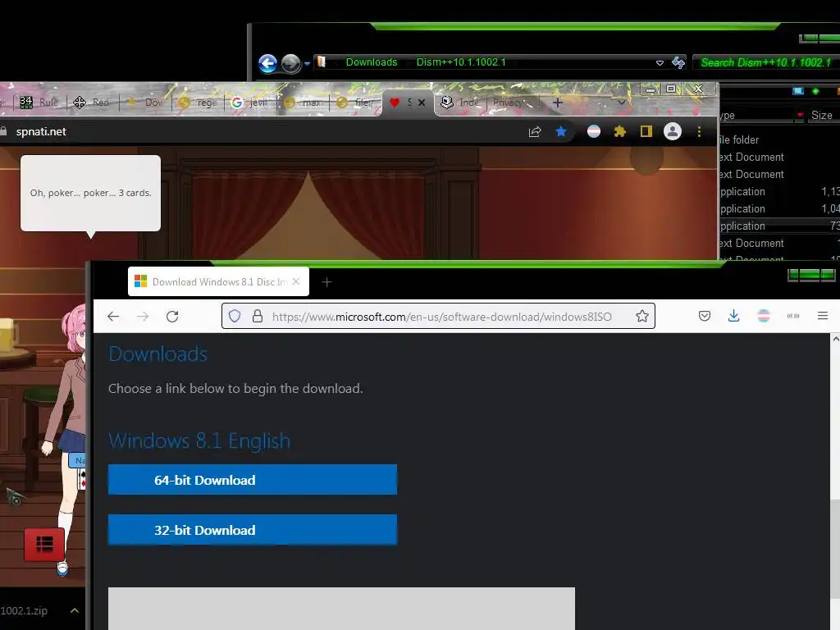Open a new tab in Firefox

326,282
